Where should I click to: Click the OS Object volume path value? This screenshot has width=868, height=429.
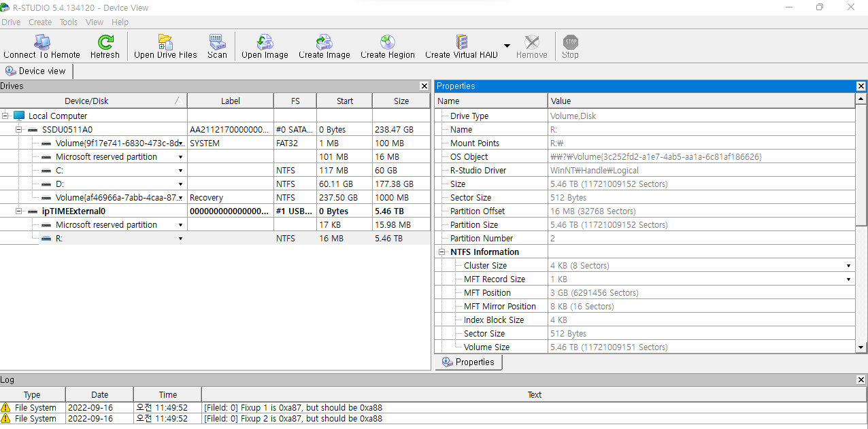[x=656, y=157]
